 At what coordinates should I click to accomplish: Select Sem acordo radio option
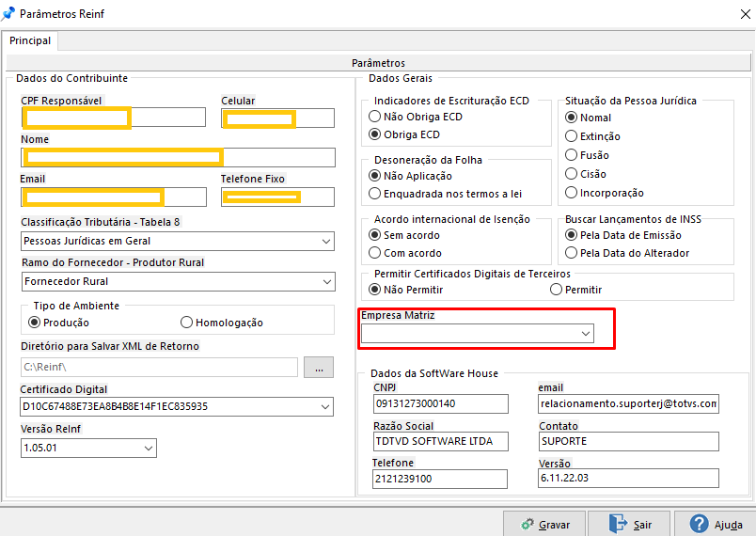pyautogui.click(x=374, y=235)
